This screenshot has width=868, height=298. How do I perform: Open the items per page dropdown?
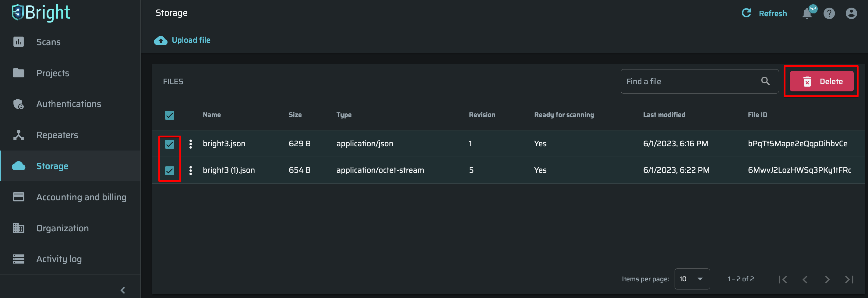[x=692, y=279]
